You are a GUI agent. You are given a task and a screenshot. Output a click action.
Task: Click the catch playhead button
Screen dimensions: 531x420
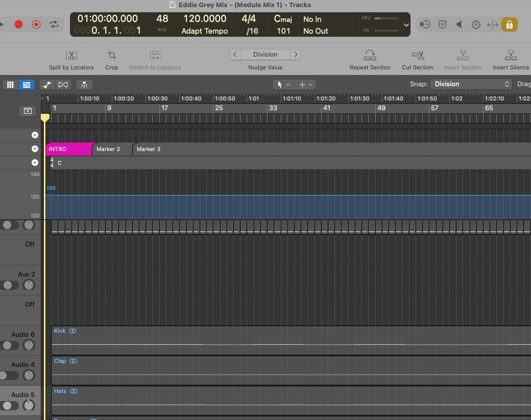point(84,85)
